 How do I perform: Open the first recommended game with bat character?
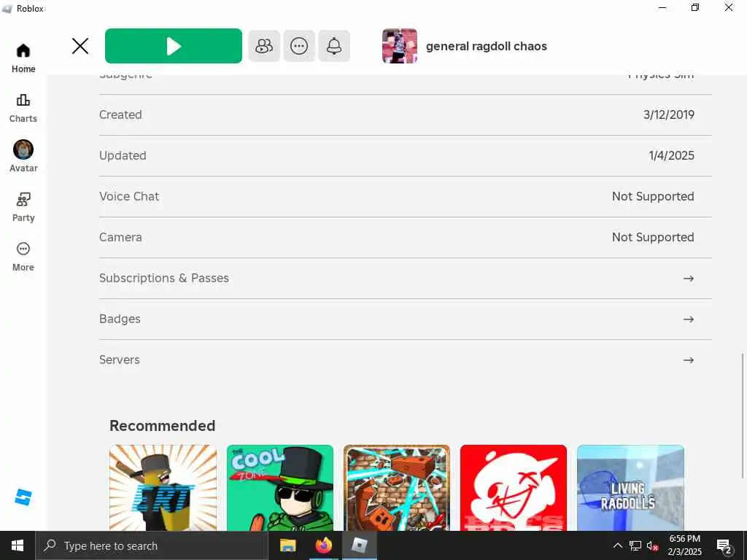click(163, 488)
